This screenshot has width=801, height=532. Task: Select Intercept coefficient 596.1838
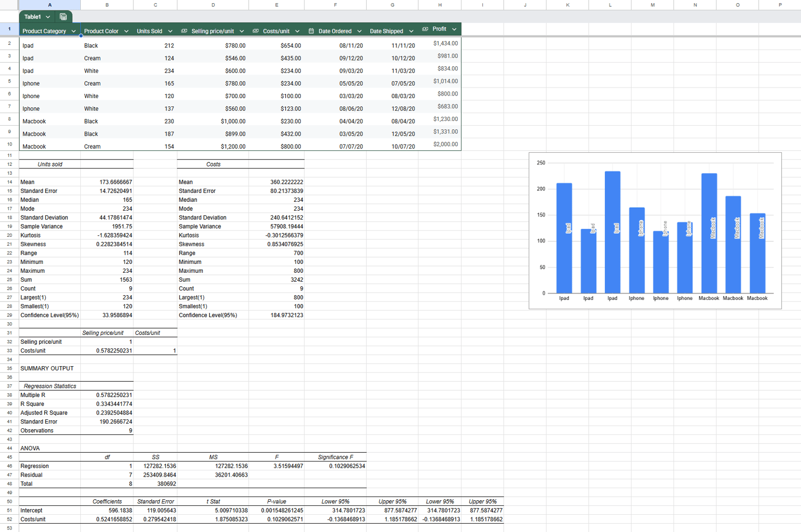coord(107,510)
